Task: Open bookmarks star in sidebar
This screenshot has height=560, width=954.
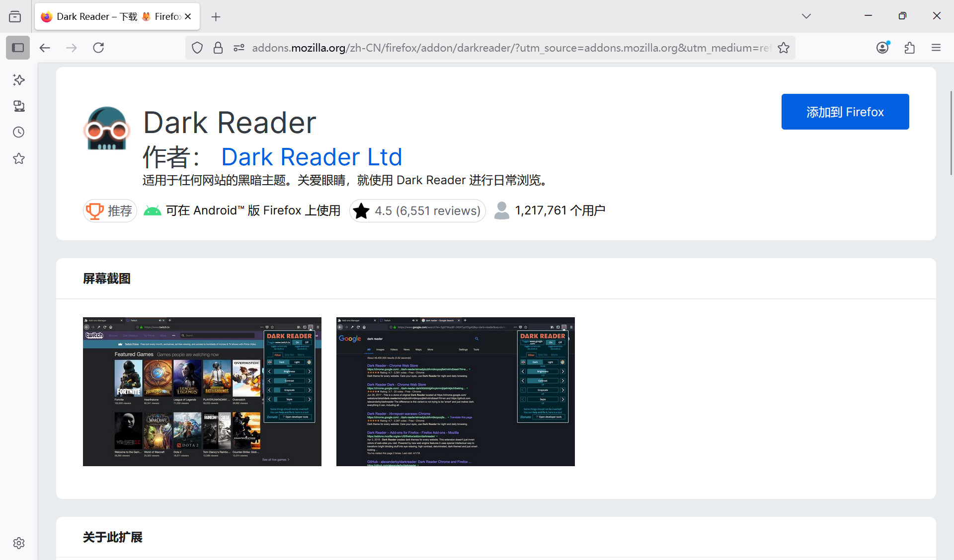Action: pos(19,159)
